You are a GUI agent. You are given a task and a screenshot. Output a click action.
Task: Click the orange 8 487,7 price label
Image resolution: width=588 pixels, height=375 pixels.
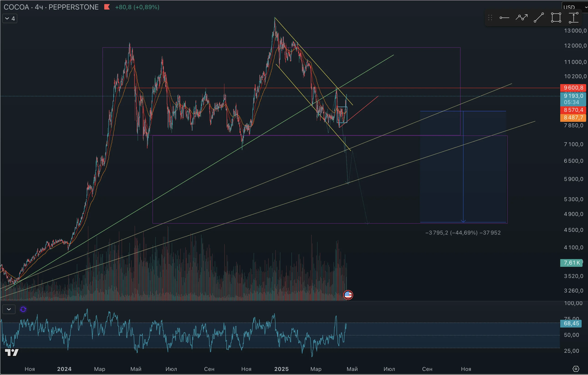click(x=573, y=117)
